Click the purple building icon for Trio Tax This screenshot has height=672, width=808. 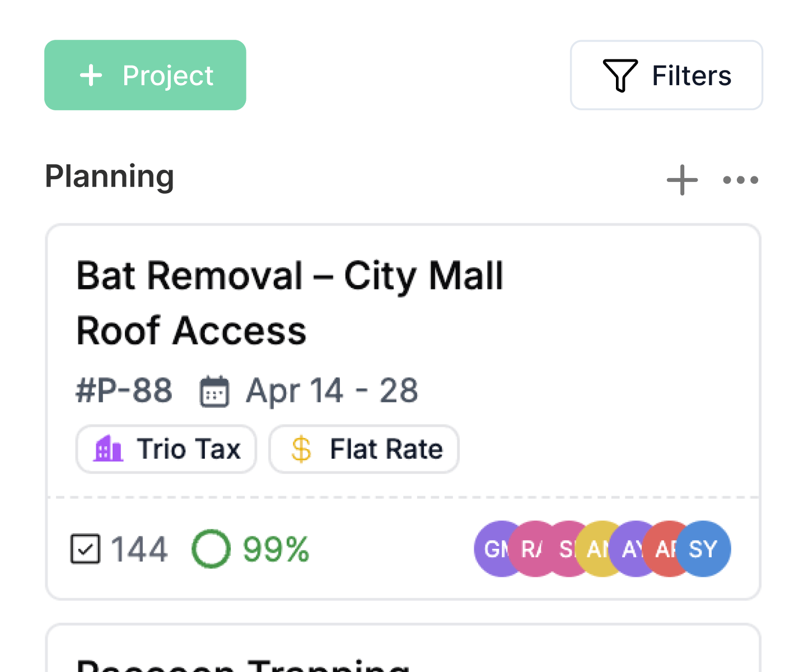pyautogui.click(x=108, y=449)
